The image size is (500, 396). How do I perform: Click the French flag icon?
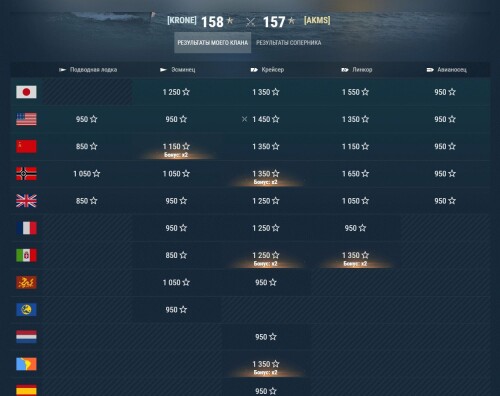tap(26, 228)
